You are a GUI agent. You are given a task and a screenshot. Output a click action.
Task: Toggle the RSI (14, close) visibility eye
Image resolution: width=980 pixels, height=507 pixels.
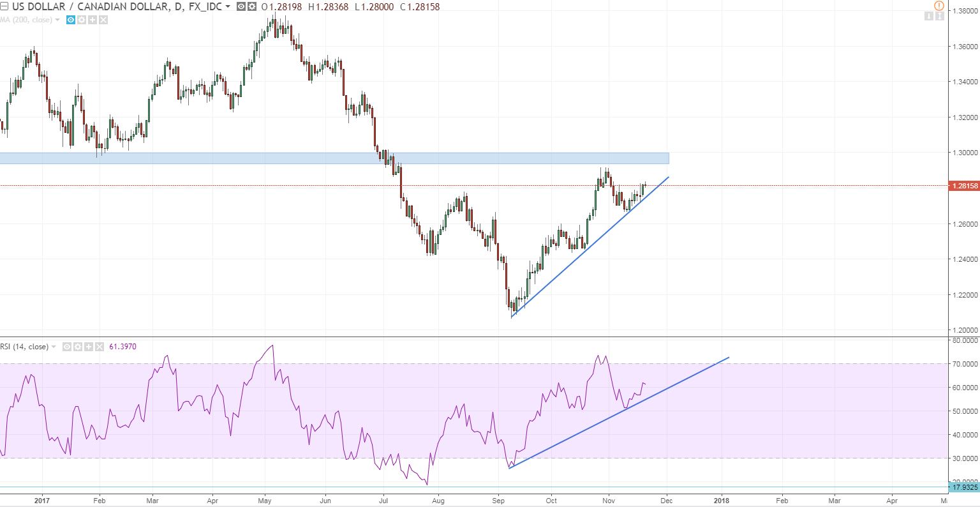tap(67, 347)
